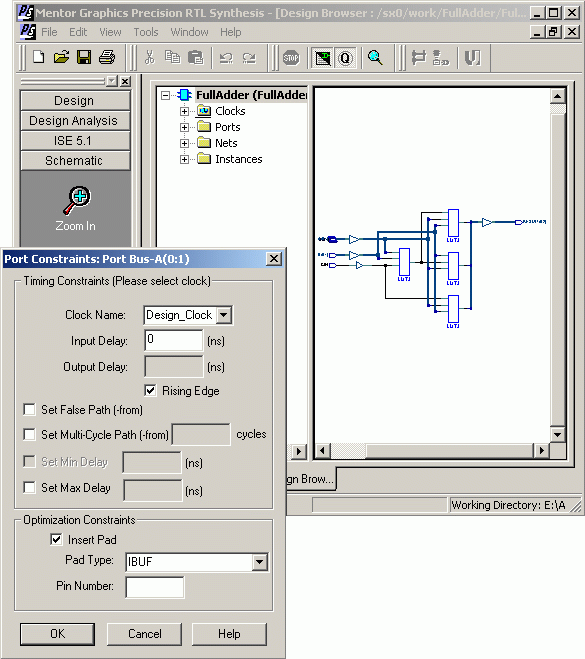The image size is (585, 659).
Task: Enable Set Multi-Cycle Path (-from) checkbox
Action: pos(29,434)
